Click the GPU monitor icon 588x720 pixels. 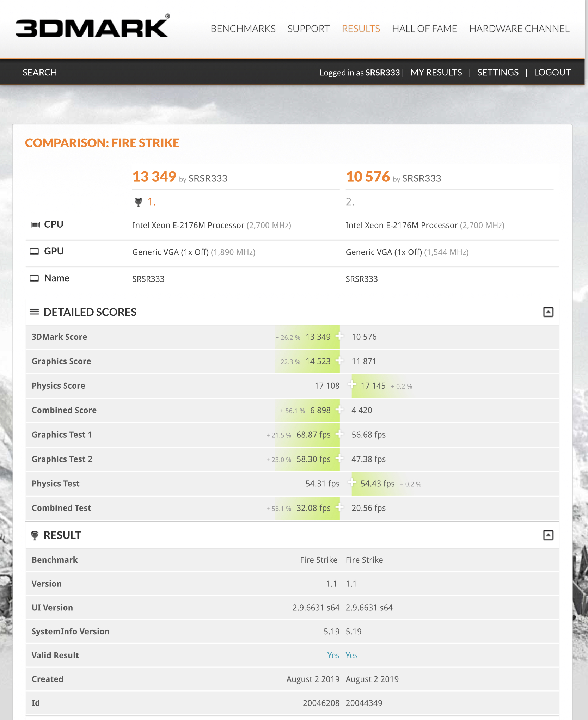[34, 252]
